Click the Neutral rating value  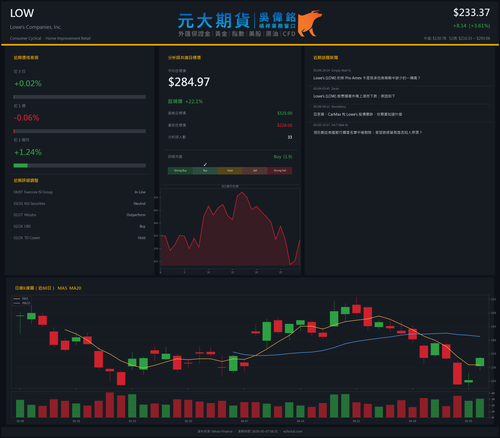point(140,203)
